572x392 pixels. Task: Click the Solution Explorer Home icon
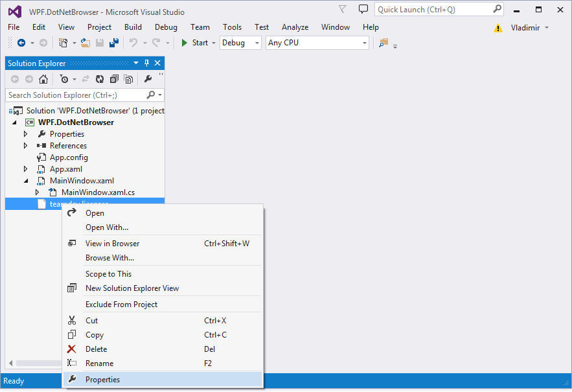click(x=43, y=79)
